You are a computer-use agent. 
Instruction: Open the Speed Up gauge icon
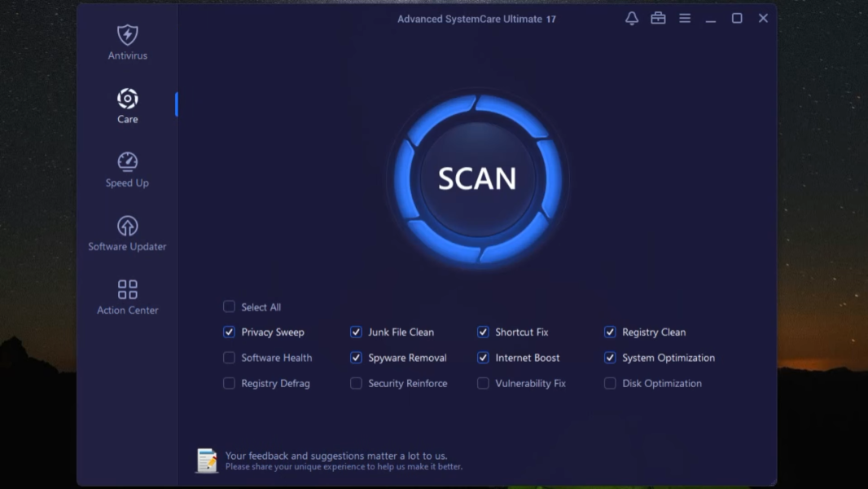(x=127, y=161)
